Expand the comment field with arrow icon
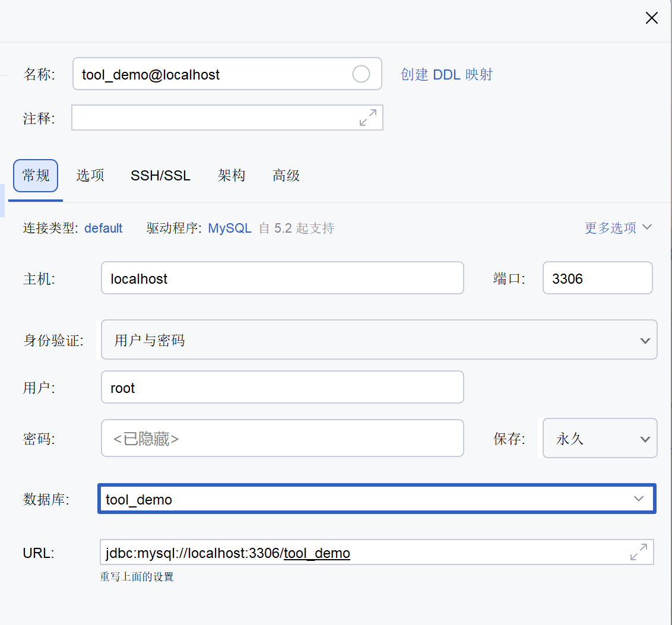This screenshot has height=625, width=672. [368, 118]
